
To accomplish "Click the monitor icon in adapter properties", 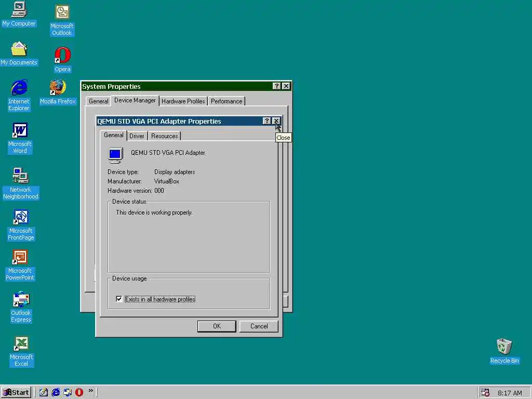I will 115,155.
